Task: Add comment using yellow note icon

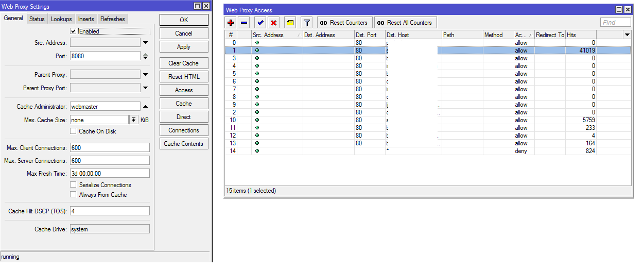Action: click(x=290, y=23)
